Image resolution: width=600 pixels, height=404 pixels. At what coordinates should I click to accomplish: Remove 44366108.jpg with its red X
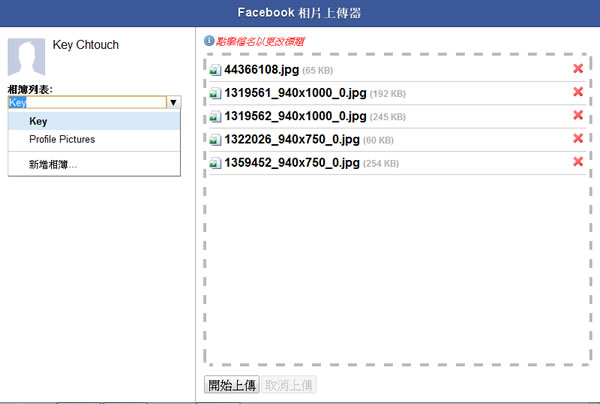point(577,69)
